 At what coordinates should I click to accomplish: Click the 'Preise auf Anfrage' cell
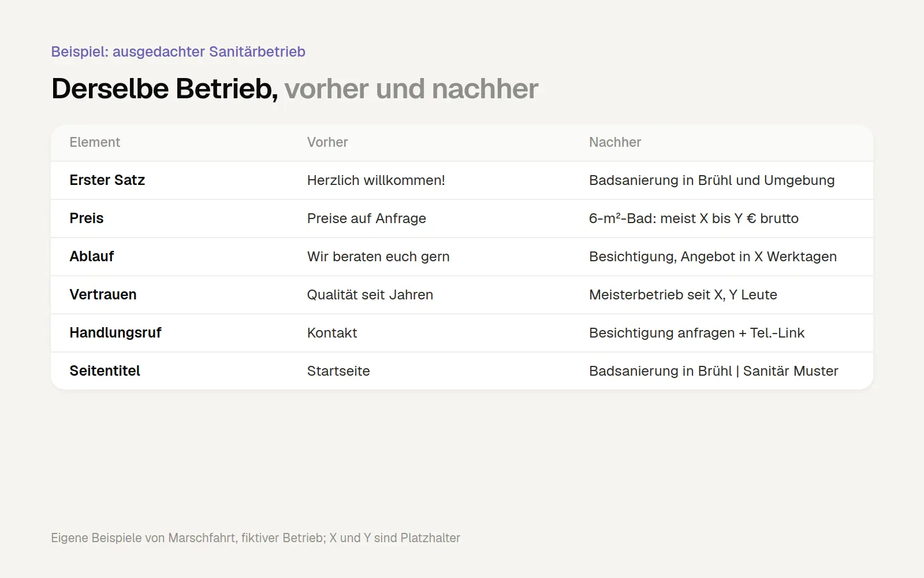(367, 218)
